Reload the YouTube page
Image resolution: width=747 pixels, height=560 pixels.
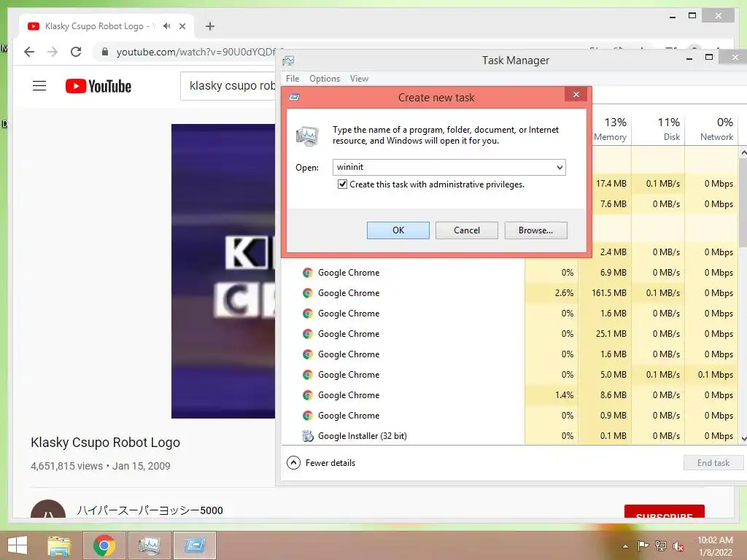pyautogui.click(x=76, y=52)
